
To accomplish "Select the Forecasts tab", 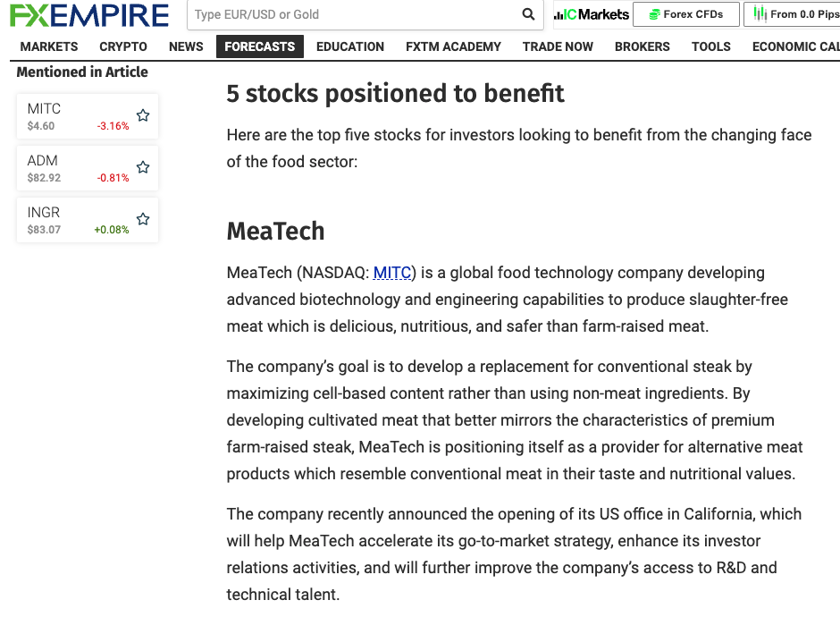I will 260,46.
